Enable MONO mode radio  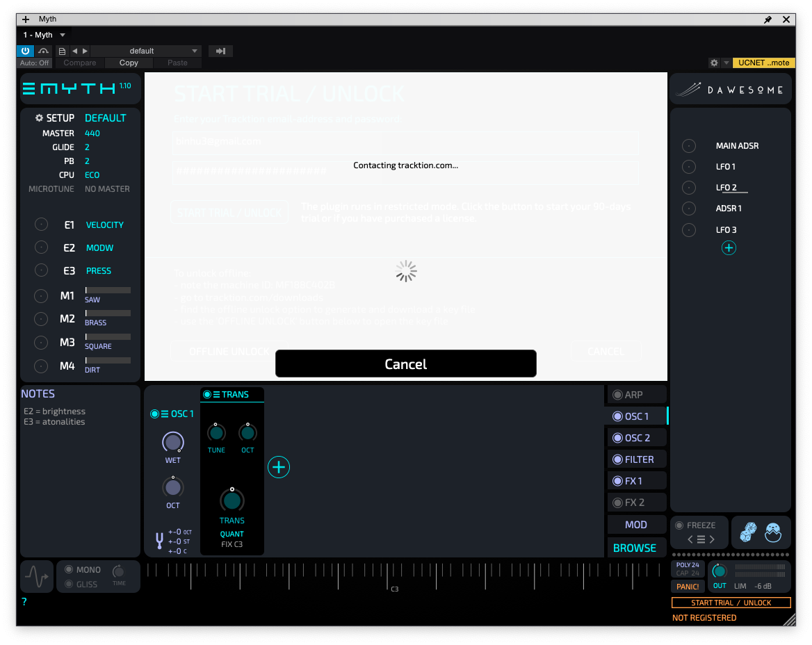coord(68,569)
